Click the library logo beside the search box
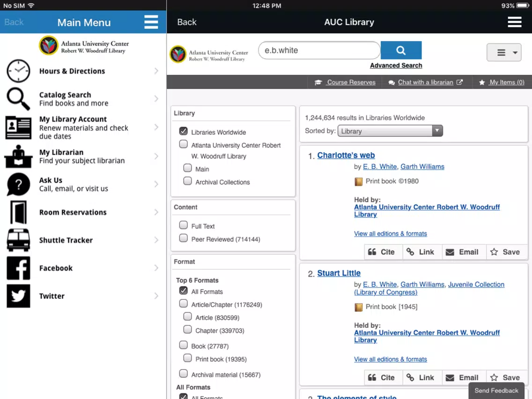 point(209,54)
